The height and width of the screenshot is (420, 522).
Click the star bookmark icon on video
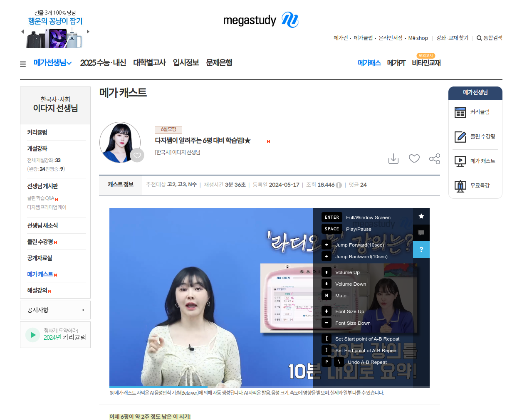point(421,216)
